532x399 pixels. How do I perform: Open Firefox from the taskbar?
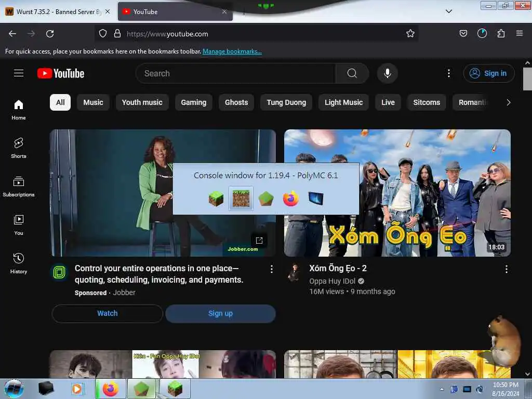110,389
